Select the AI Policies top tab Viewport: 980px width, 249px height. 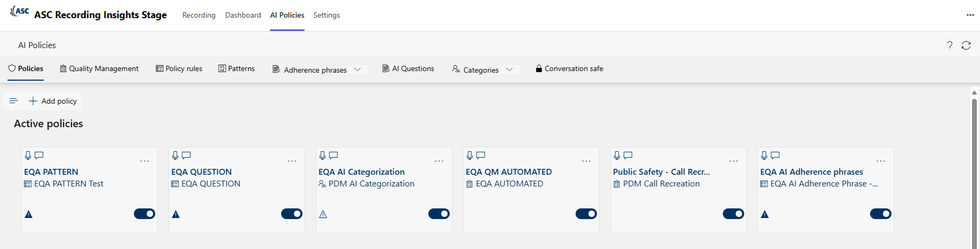287,15
